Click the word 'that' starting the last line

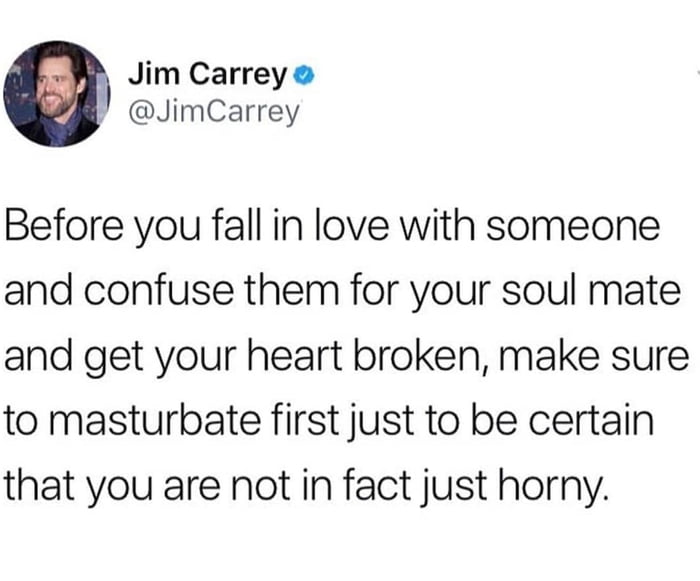[x=41, y=485]
